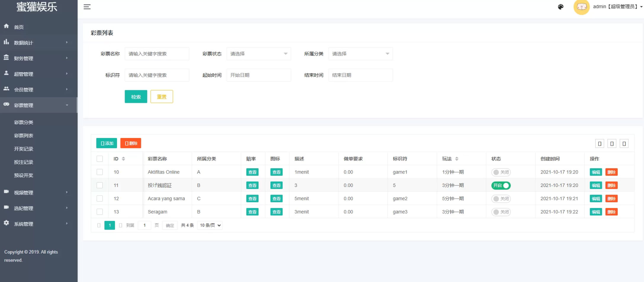Check the row 13 checkbox
Screen dimensions: 644x282
pos(100,212)
